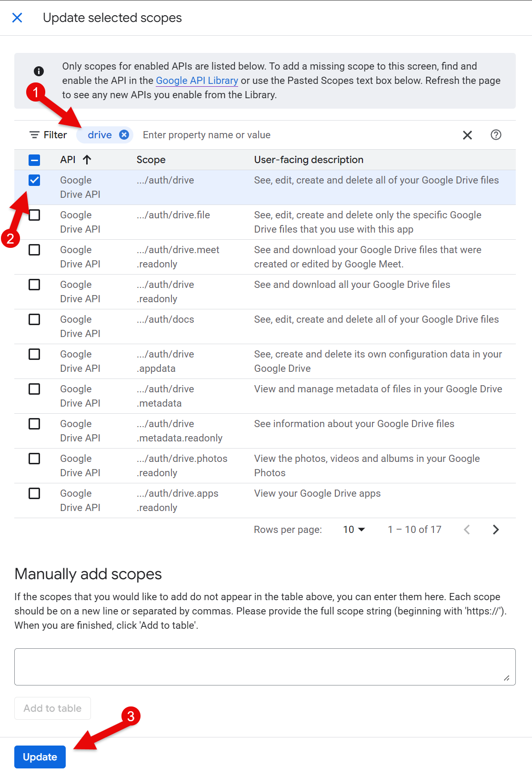Viewport: 532px width, 777px height.
Task: Click the Scope column header
Action: click(x=151, y=160)
